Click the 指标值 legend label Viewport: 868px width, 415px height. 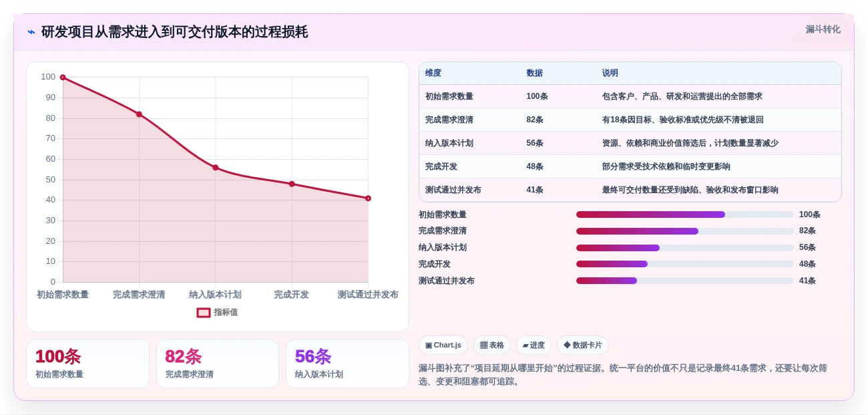pyautogui.click(x=226, y=312)
